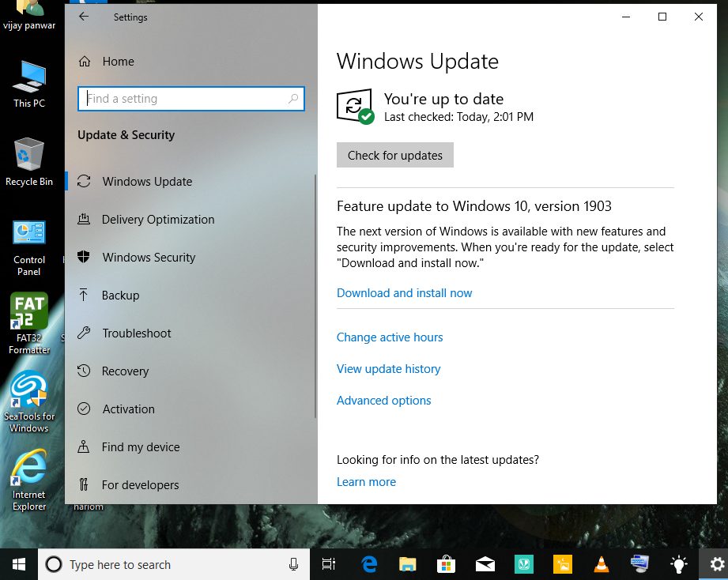The image size is (728, 580).
Task: Click the back arrow in Settings
Action: click(84, 17)
